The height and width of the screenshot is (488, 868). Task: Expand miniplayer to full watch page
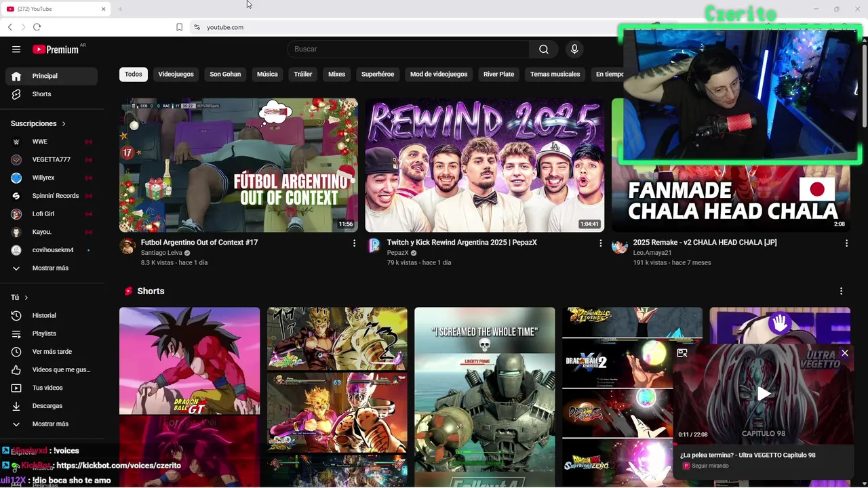point(682,353)
